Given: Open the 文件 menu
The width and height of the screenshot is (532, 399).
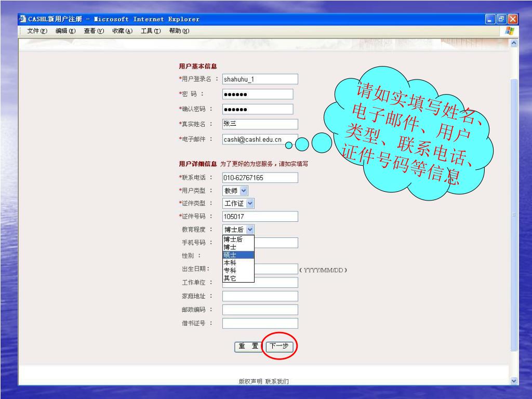Looking at the screenshot, I should tap(36, 31).
